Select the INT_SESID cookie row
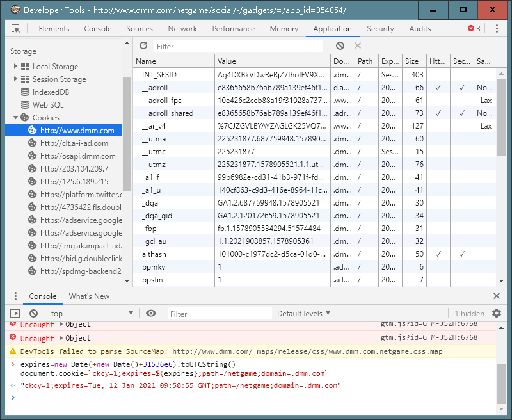 314,75
